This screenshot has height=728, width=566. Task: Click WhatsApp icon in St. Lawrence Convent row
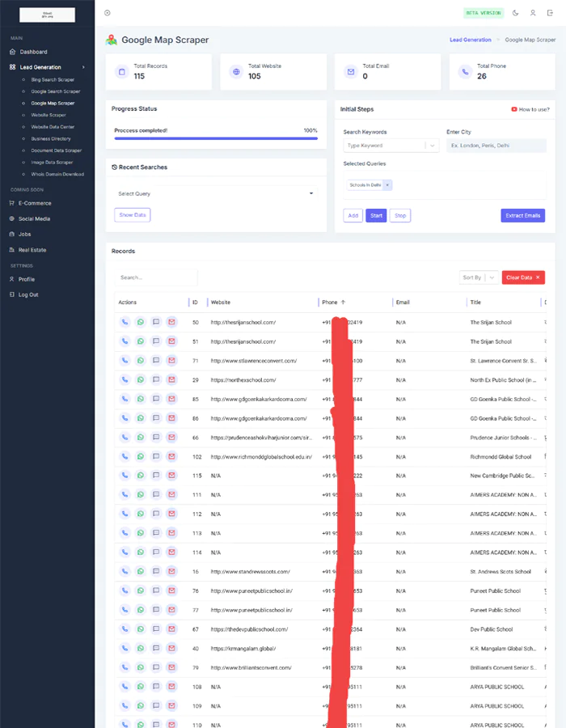point(140,361)
